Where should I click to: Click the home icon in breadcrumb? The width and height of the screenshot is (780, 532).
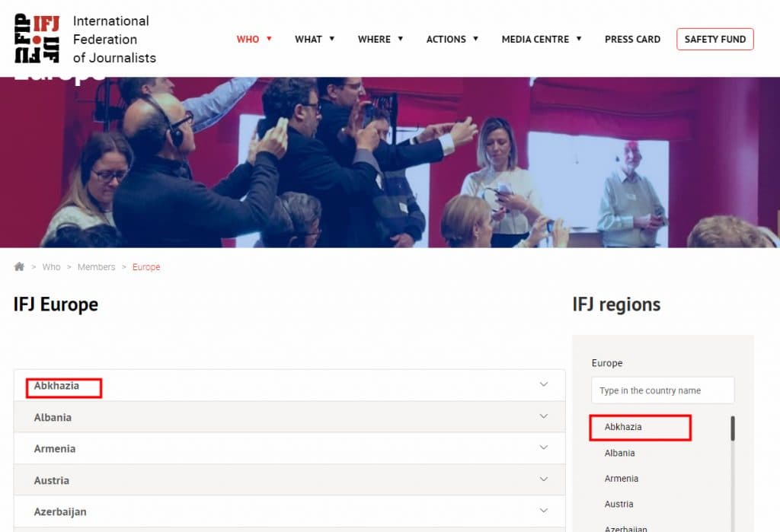point(19,267)
